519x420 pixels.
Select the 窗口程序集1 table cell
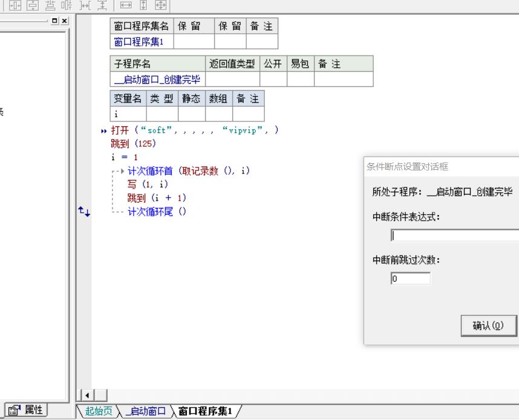(x=142, y=42)
